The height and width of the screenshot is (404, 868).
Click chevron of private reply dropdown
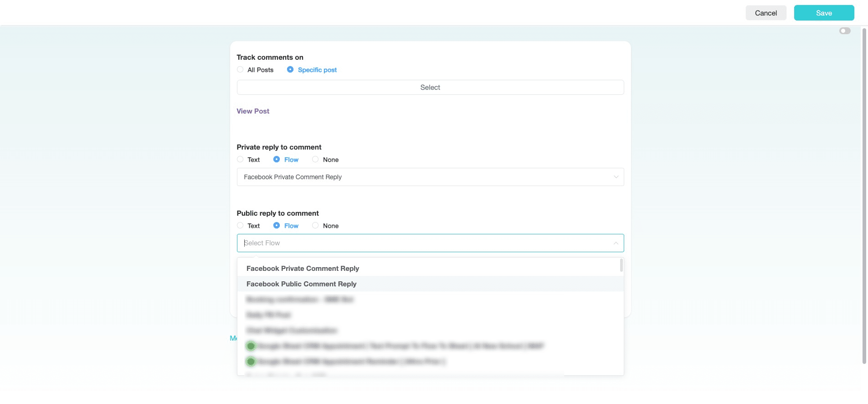616,177
